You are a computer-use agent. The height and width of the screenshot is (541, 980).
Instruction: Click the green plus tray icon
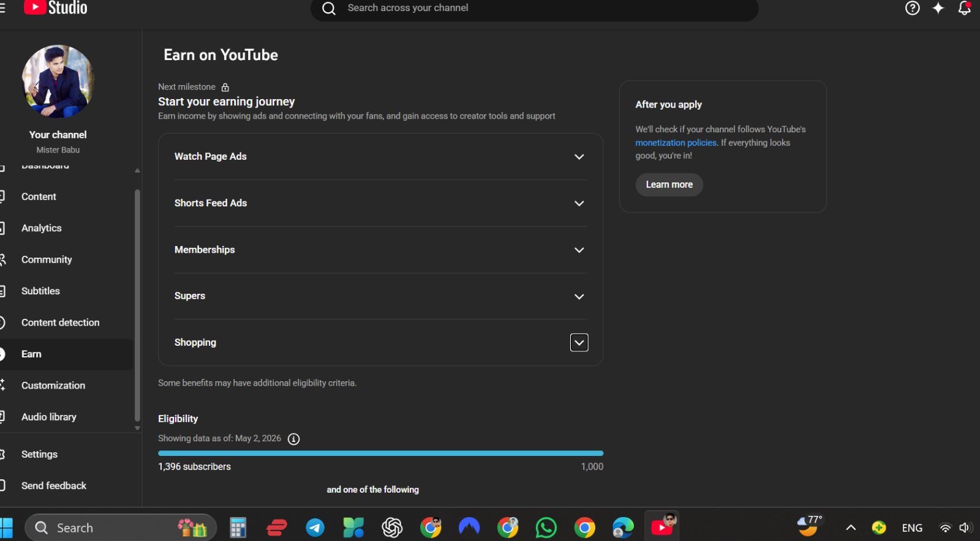[x=879, y=528]
